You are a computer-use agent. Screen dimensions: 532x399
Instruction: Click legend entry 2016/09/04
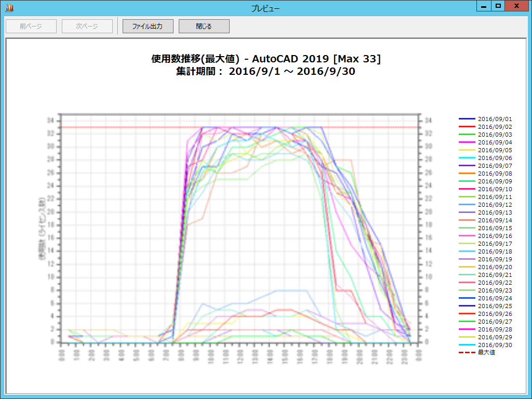click(x=486, y=142)
